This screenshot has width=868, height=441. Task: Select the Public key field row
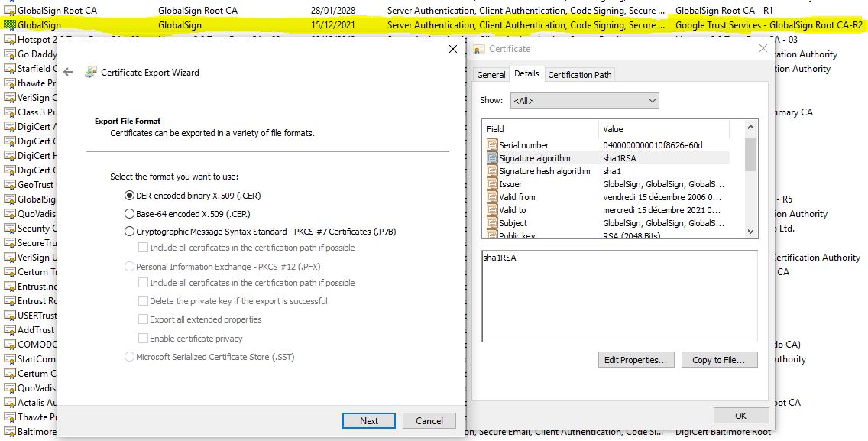(x=607, y=235)
